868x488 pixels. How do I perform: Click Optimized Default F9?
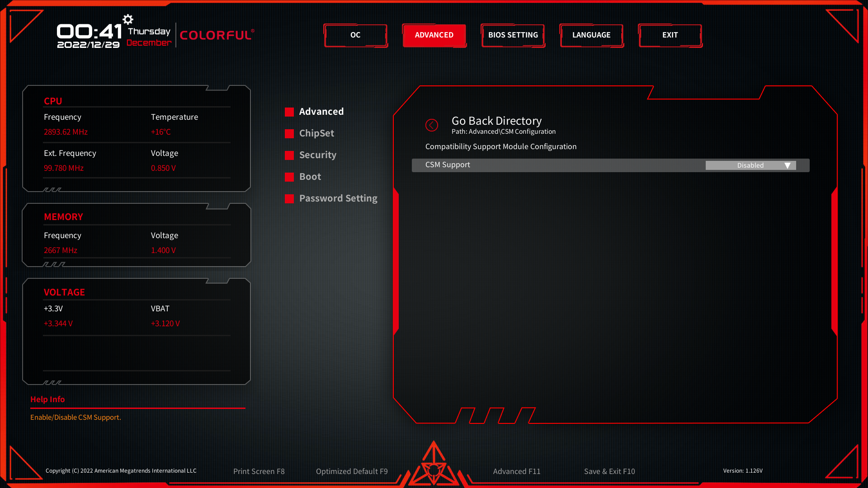tap(352, 471)
